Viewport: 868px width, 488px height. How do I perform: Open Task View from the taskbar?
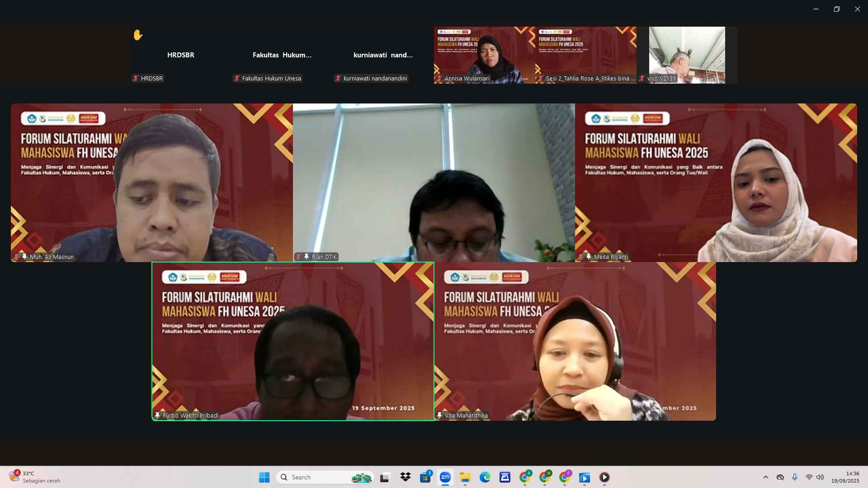tap(385, 477)
